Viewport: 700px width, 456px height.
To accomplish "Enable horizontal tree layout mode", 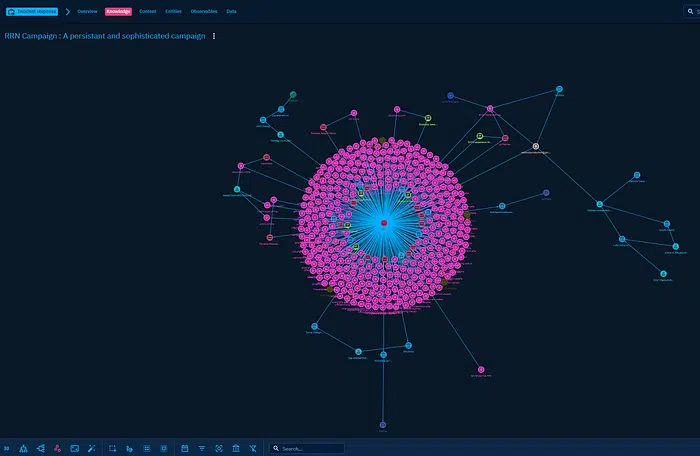I will pyautogui.click(x=41, y=449).
